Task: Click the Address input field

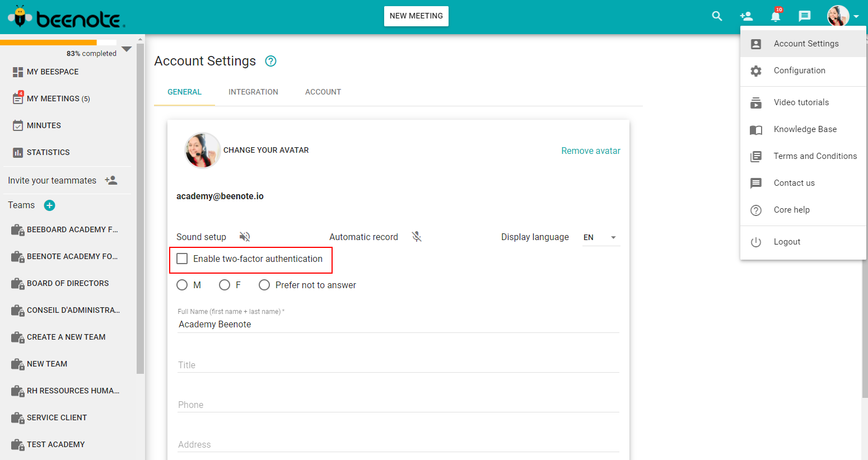Action: [x=398, y=444]
